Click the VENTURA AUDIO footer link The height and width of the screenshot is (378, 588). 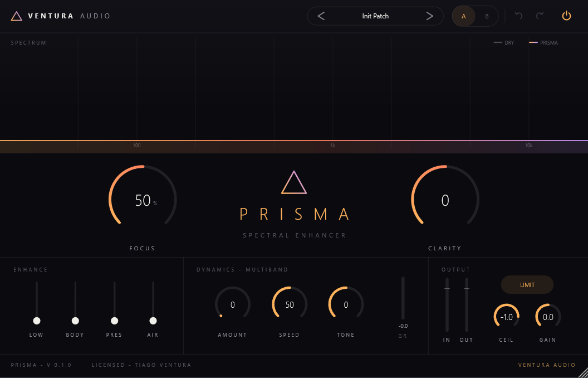pyautogui.click(x=547, y=365)
